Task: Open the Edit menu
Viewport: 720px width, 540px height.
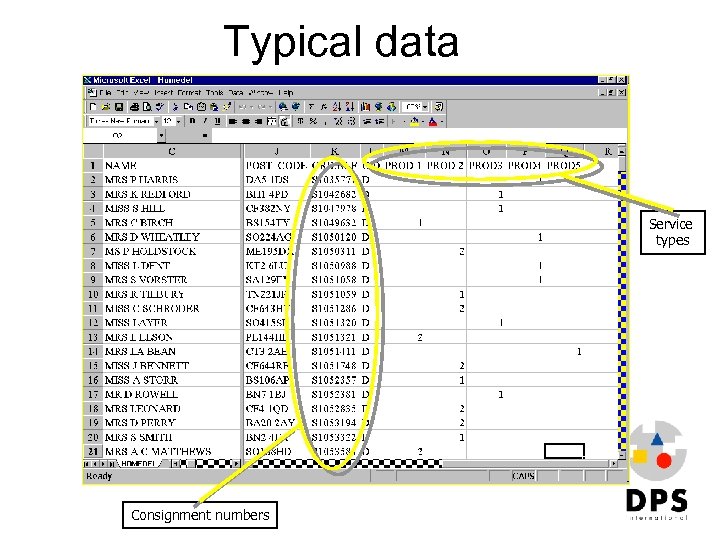Action: 122,92
